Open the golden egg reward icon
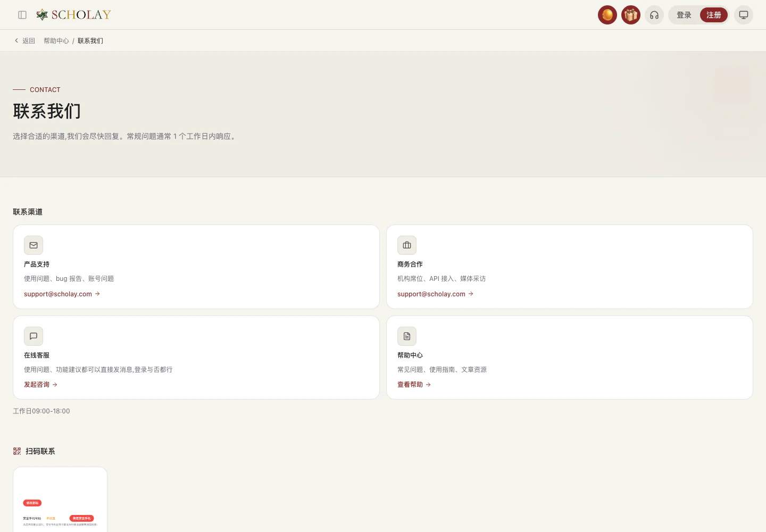 (607, 15)
